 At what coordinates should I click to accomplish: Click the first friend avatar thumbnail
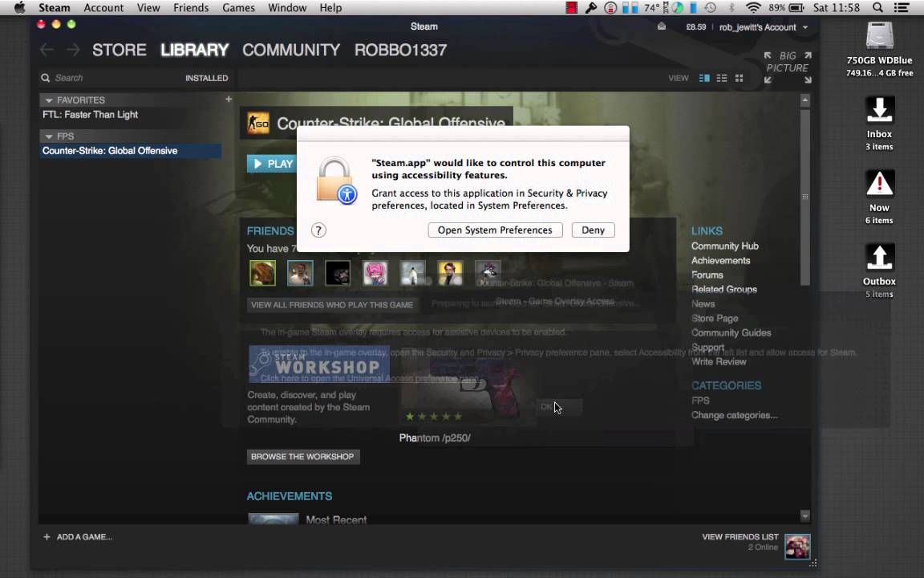262,273
